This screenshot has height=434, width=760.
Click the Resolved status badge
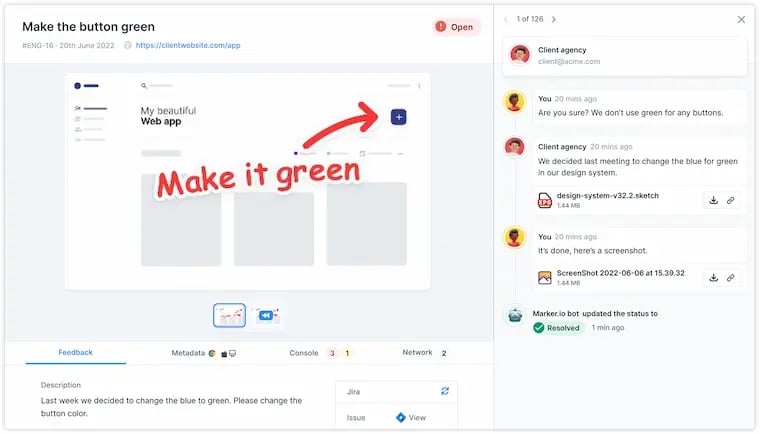click(x=557, y=327)
